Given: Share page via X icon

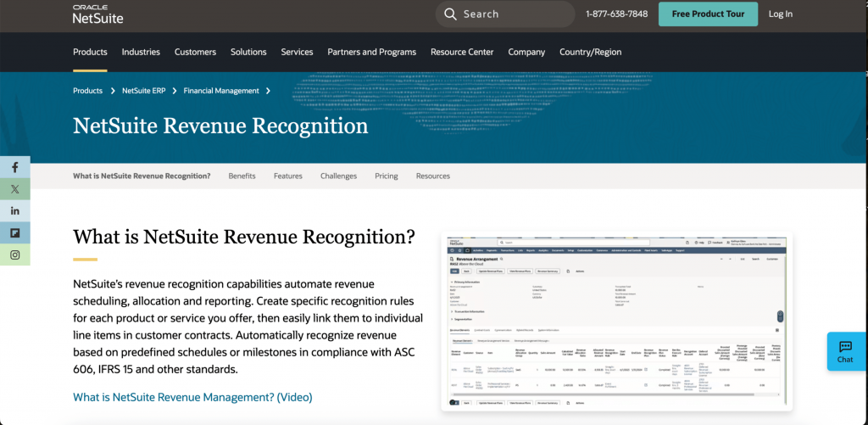Looking at the screenshot, I should pyautogui.click(x=15, y=189).
